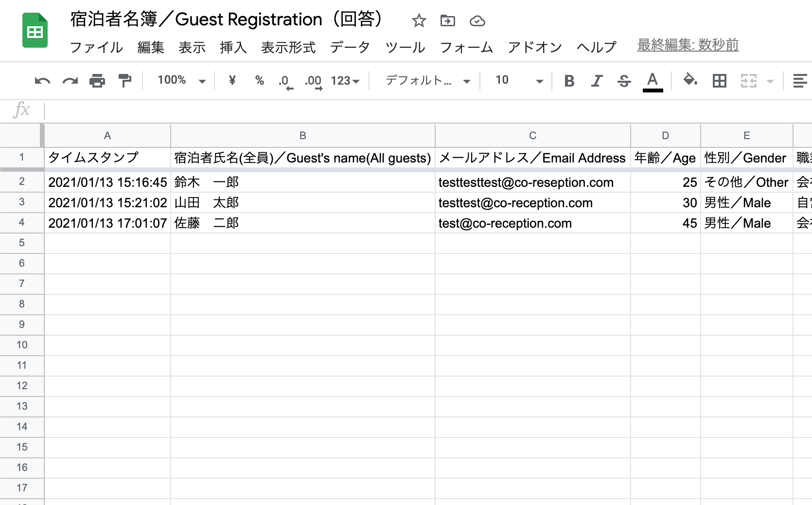
Task: Open the 100% zoom dropdown
Action: click(181, 81)
